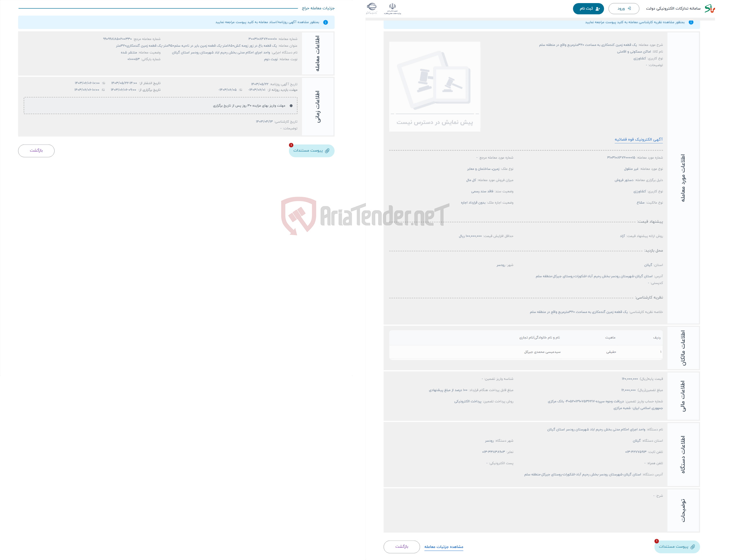Click the ثبت نام registration button
Image resolution: width=731 pixels, height=560 pixels.
tap(589, 8)
